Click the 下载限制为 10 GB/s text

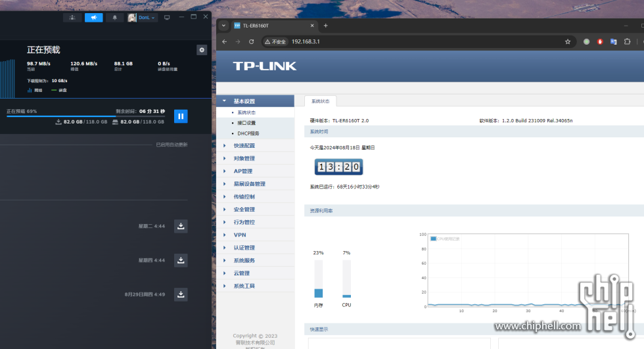click(x=47, y=81)
